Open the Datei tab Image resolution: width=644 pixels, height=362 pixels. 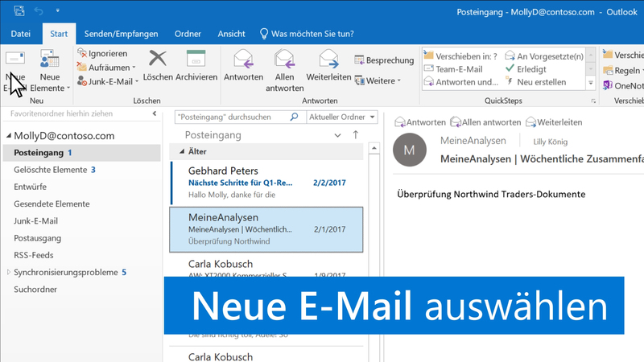pyautogui.click(x=21, y=34)
